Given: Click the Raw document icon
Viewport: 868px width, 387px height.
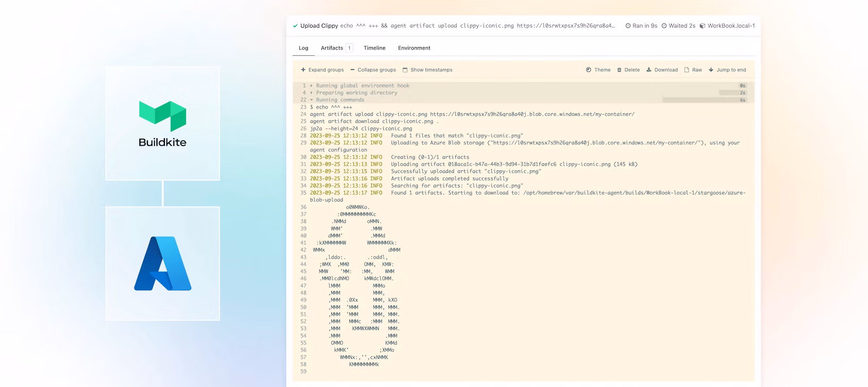Looking at the screenshot, I should [687, 70].
